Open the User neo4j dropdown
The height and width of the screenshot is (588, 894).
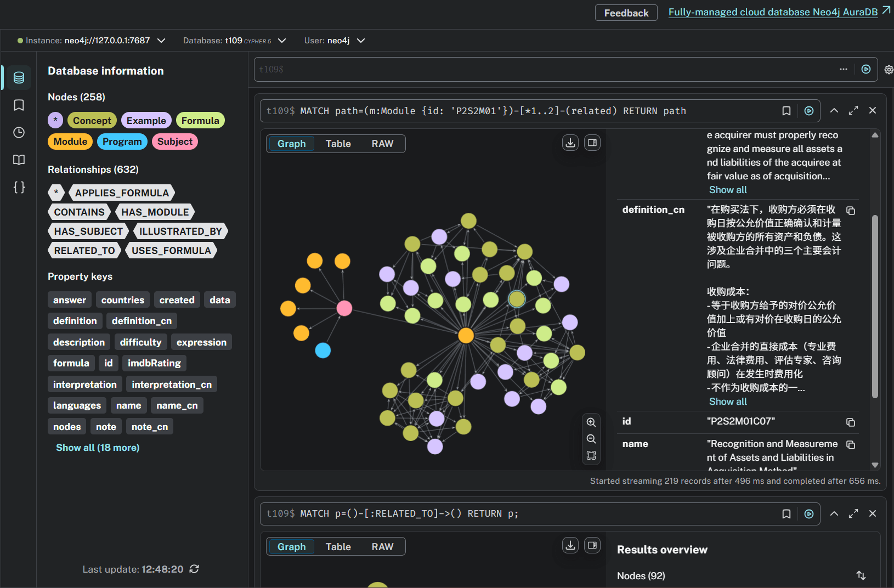(361, 40)
